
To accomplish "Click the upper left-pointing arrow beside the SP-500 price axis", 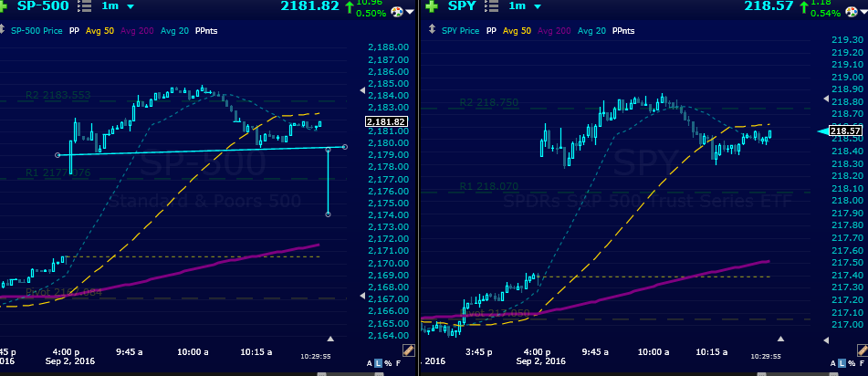I will [362, 89].
